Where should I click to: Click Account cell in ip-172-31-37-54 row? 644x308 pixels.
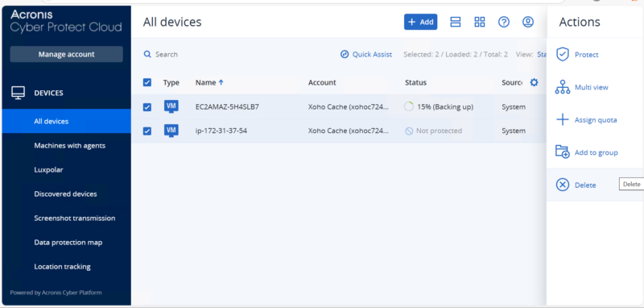click(x=348, y=131)
